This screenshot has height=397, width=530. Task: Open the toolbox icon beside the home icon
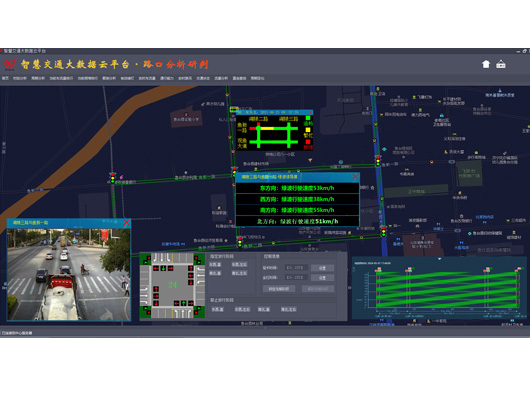(x=501, y=64)
